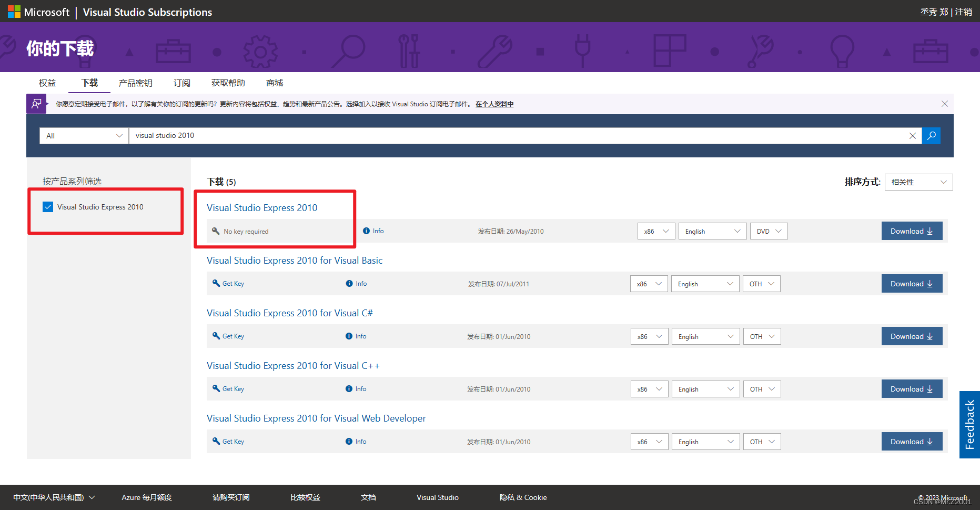Click the info icon for Visual C# row
This screenshot has width=980, height=510.
349,336
